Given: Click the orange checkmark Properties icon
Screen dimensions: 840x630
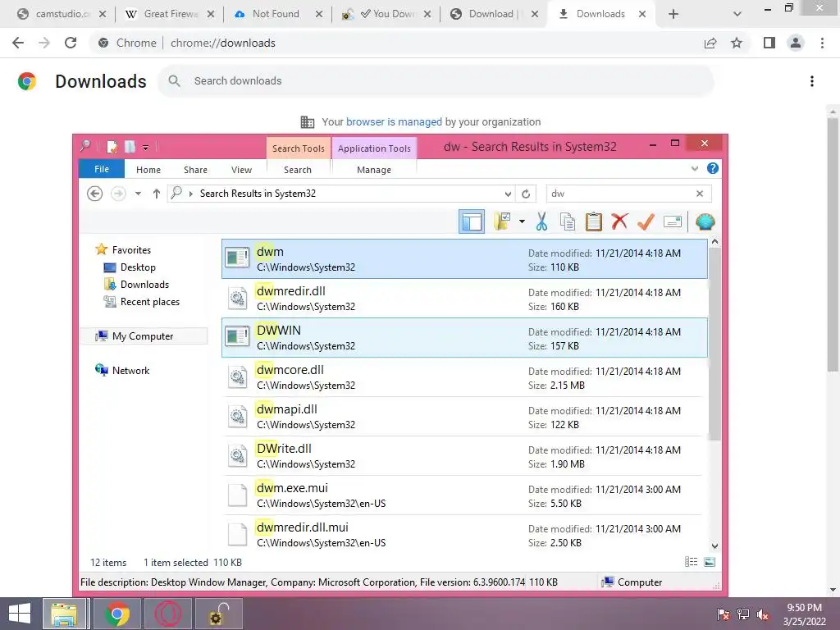Looking at the screenshot, I should tap(646, 221).
